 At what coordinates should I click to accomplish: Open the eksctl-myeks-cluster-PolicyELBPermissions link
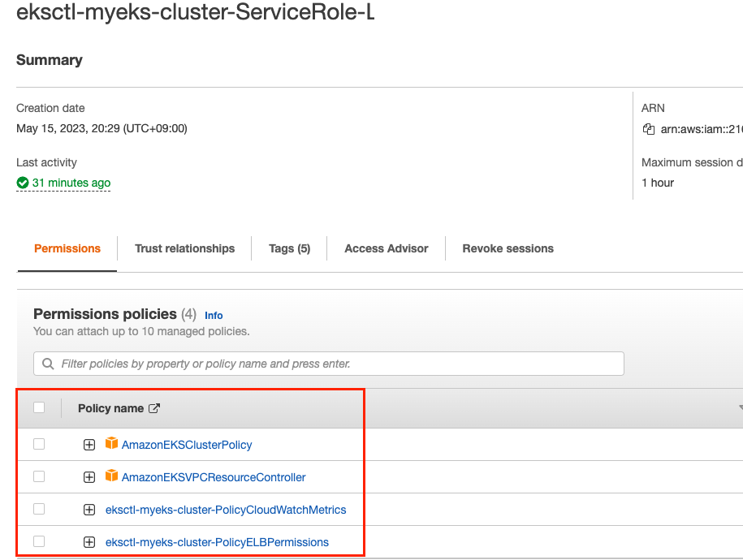pyautogui.click(x=217, y=542)
